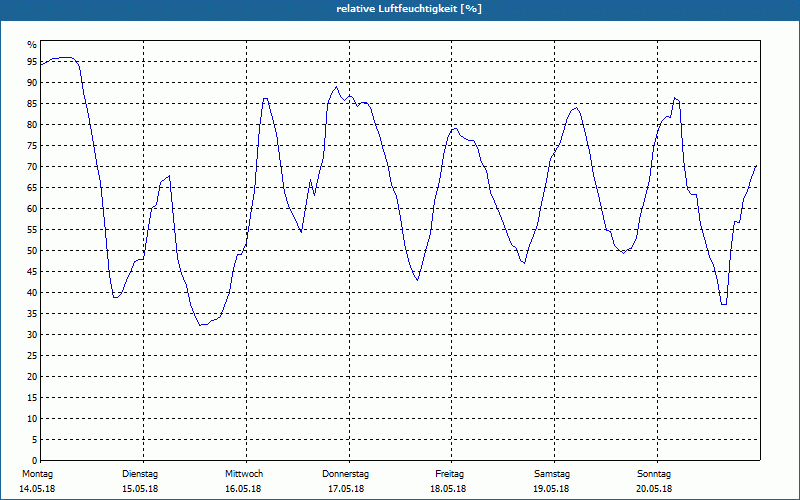Click the 'Montag' day label
The width and height of the screenshot is (800, 500).
[37, 474]
